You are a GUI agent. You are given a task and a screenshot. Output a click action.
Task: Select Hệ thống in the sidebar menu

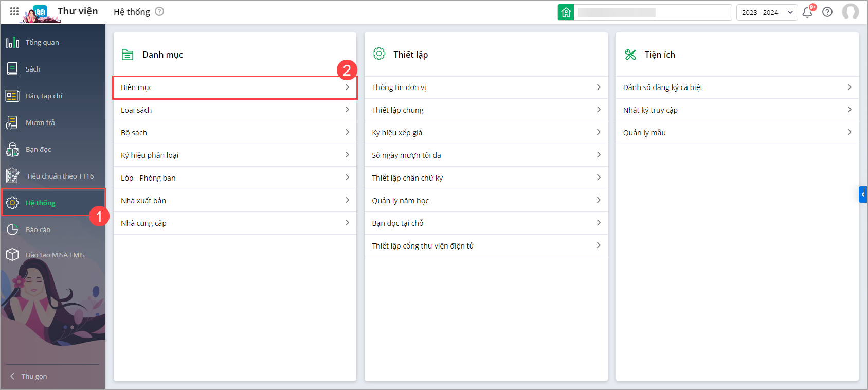[41, 203]
